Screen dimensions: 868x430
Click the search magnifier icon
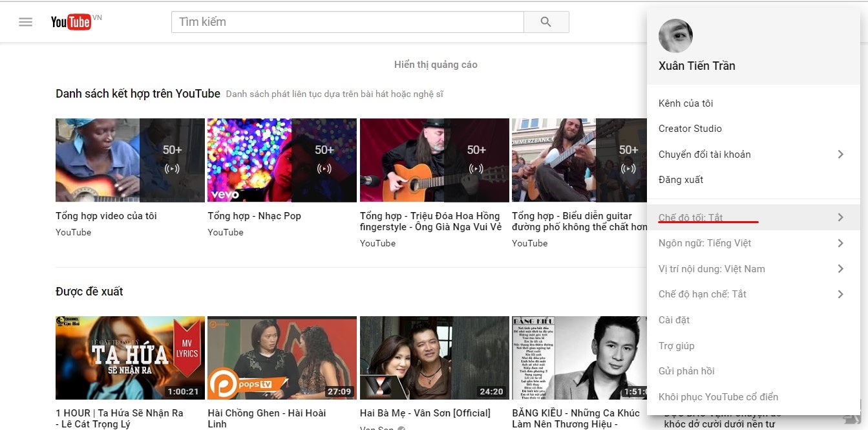(546, 21)
